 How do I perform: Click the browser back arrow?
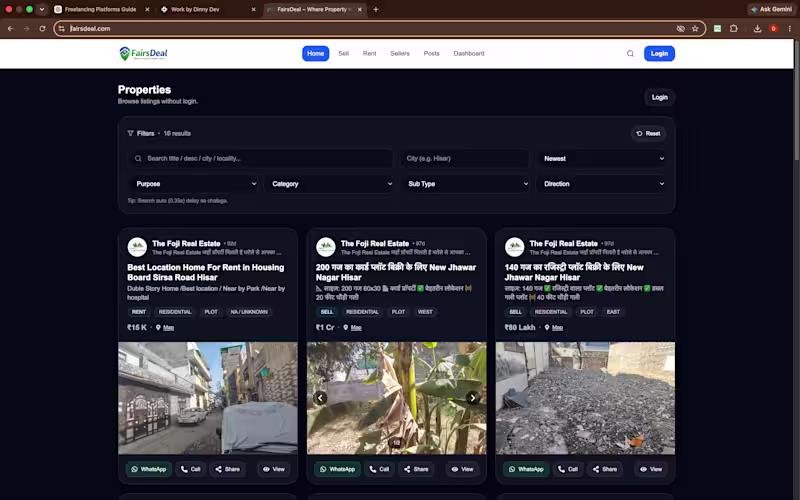10,29
